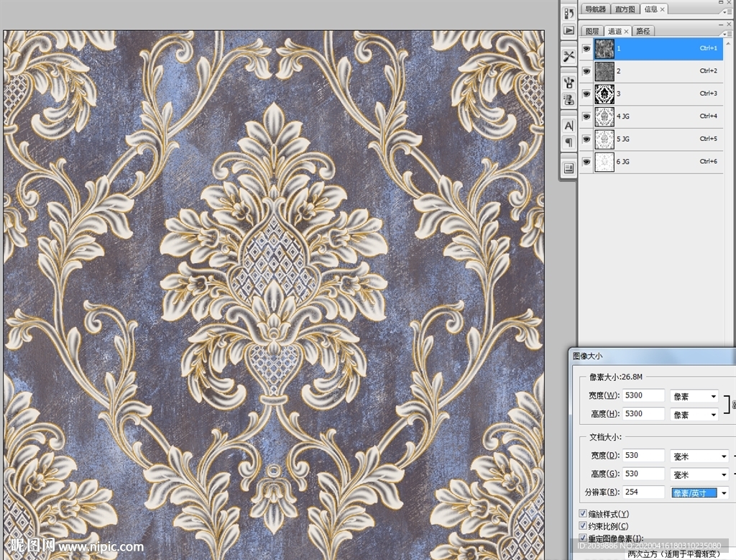
Task: Open the channels panel flyout menu
Action: click(729, 34)
